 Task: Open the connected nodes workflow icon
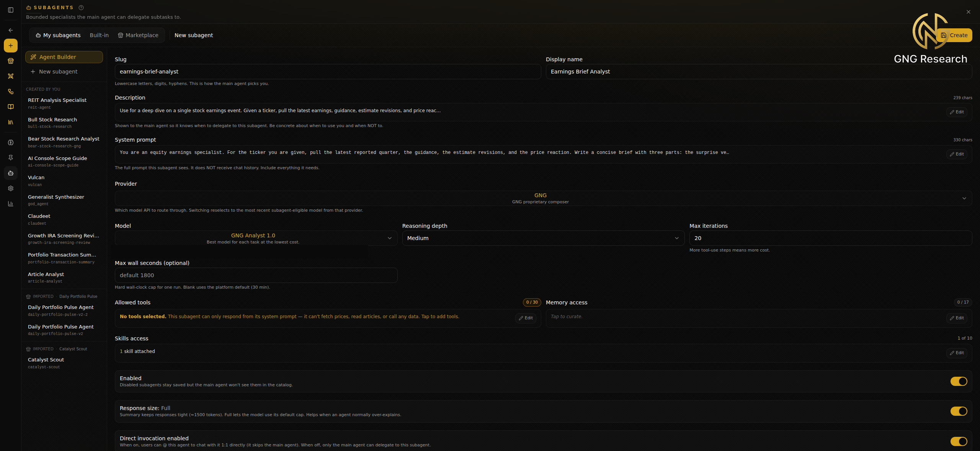pyautogui.click(x=11, y=92)
